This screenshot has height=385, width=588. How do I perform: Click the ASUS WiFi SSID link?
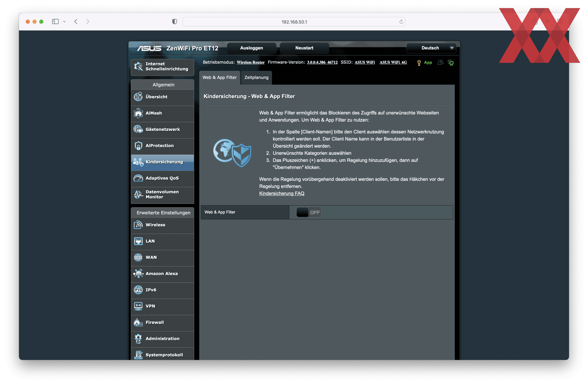click(x=365, y=62)
